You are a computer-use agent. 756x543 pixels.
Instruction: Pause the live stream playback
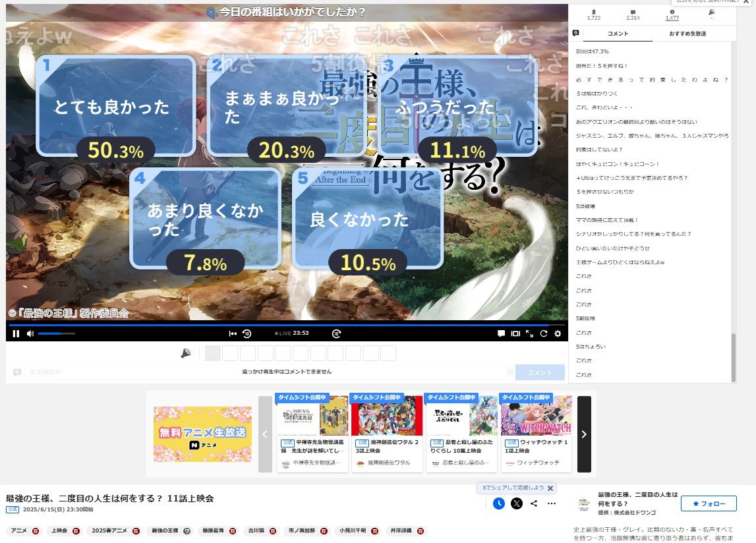(16, 333)
